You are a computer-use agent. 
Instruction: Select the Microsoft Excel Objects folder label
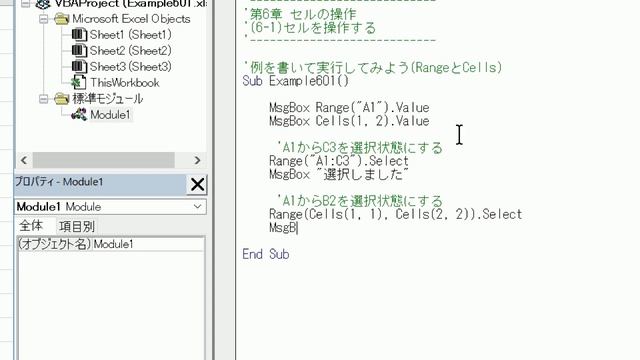(x=131, y=19)
